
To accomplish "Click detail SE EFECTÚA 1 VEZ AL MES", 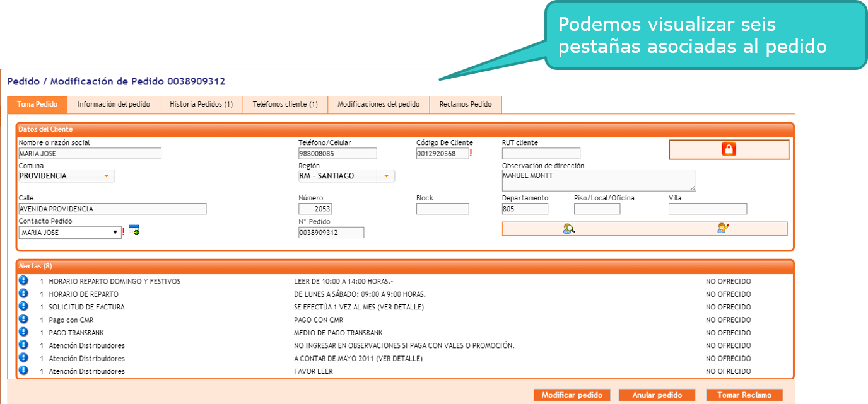I will click(x=359, y=308).
